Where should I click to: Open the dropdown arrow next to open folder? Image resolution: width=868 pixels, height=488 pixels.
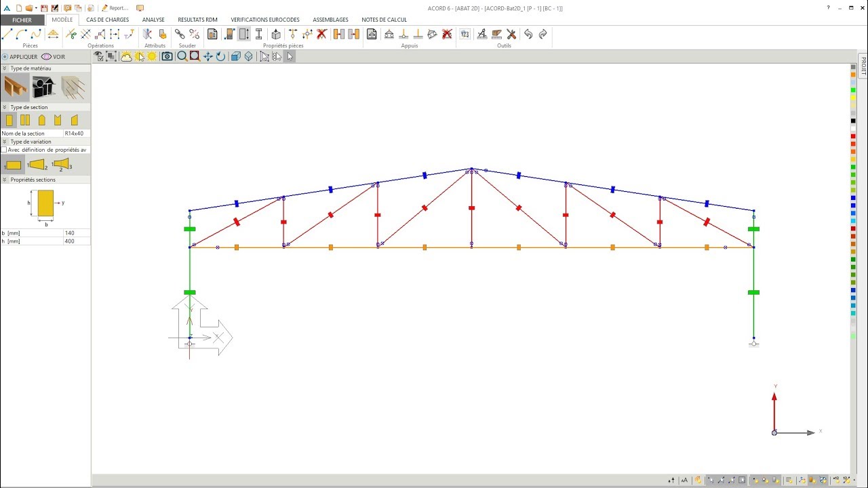35,8
